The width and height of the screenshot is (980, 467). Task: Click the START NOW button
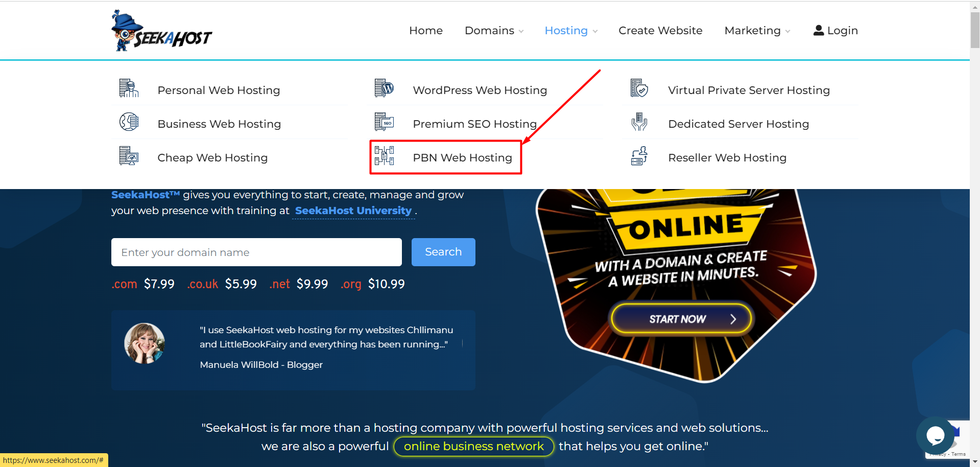[x=682, y=319]
